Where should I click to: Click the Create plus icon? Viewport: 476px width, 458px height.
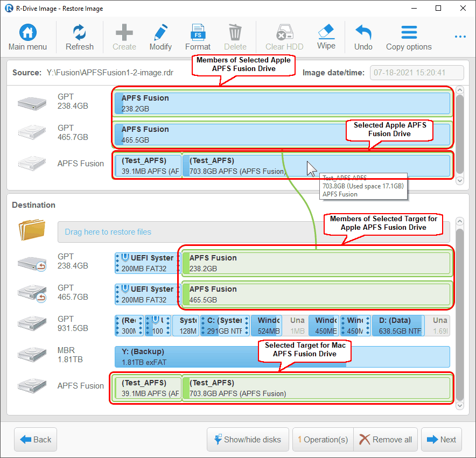pos(124,32)
